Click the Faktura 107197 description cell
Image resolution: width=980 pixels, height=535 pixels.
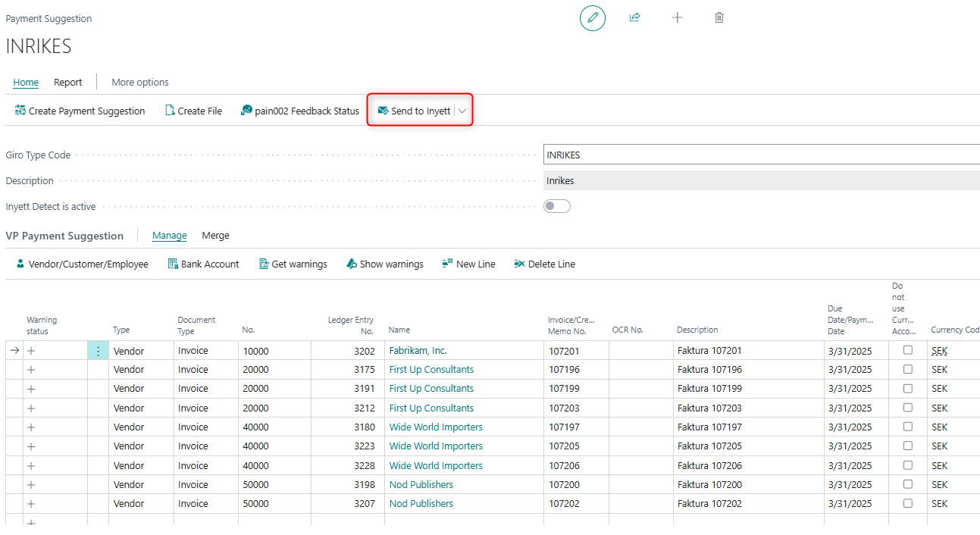click(747, 427)
